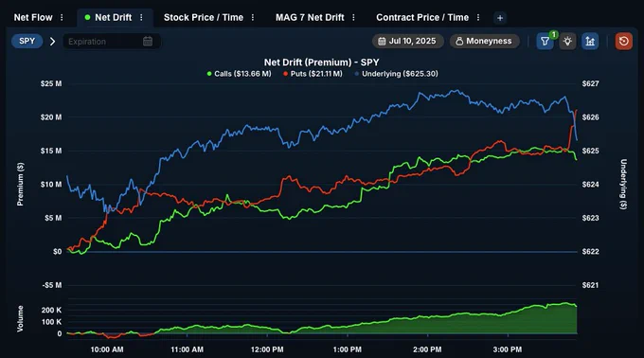The height and width of the screenshot is (358, 644).
Task: Open MAG 7 Net Drift options menu
Action: 353,18
